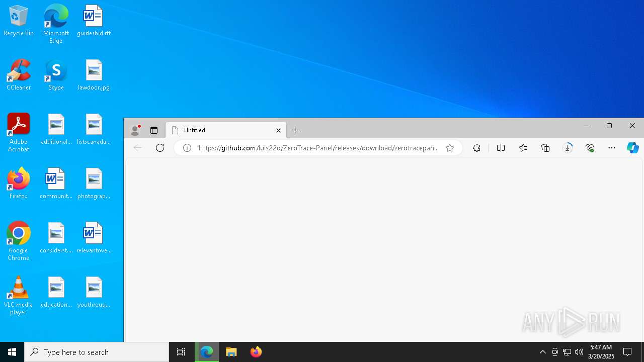644x362 pixels.
Task: Select the additional... image file
Action: pyautogui.click(x=56, y=129)
